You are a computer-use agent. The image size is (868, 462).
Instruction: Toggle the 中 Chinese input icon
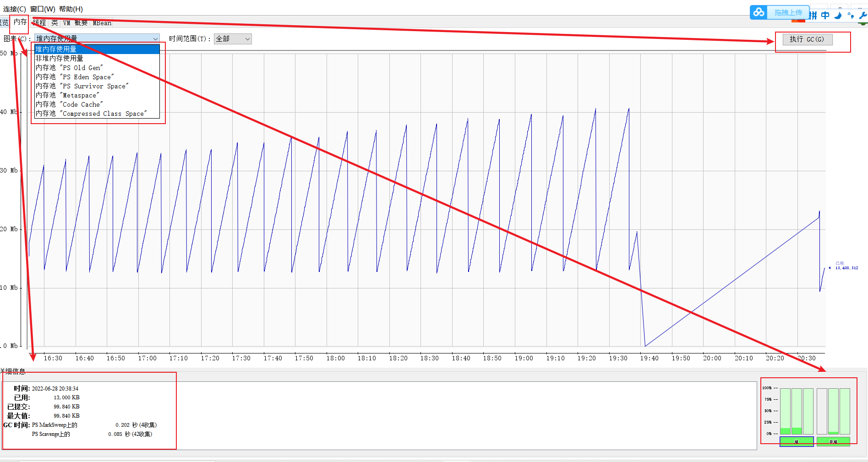825,16
